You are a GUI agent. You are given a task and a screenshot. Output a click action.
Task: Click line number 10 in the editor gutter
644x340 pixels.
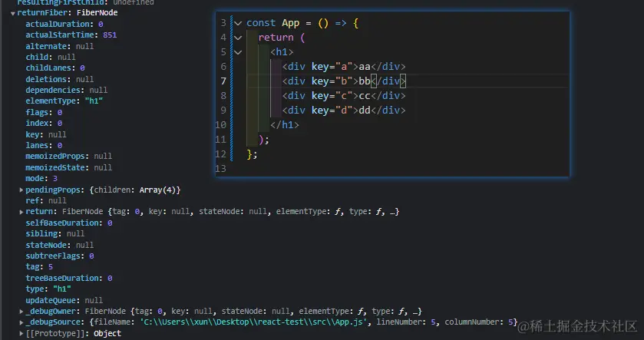click(220, 125)
